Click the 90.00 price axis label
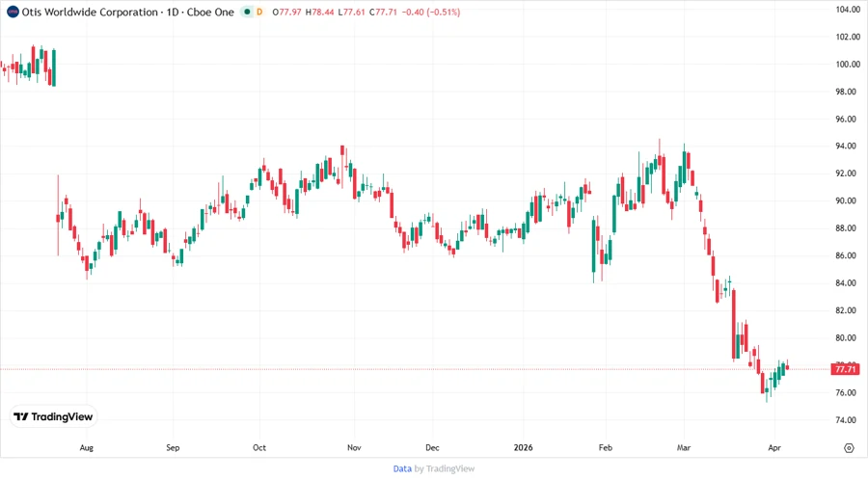 (x=848, y=200)
